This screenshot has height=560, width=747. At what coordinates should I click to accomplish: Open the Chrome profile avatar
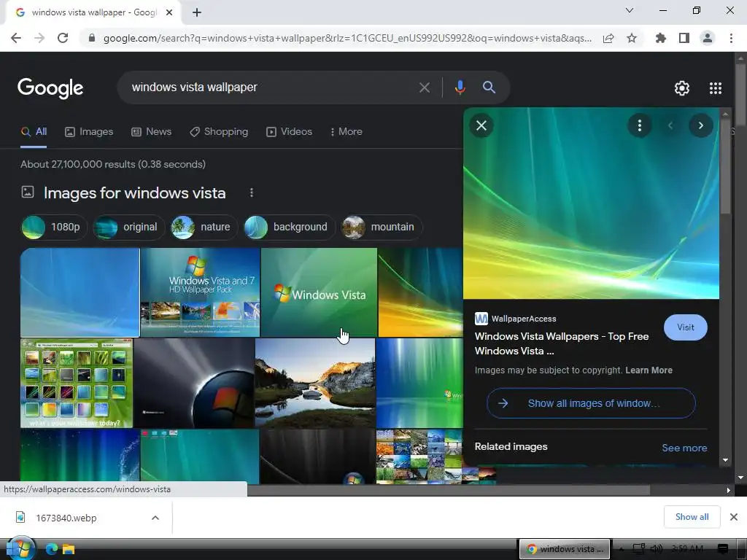tap(708, 38)
